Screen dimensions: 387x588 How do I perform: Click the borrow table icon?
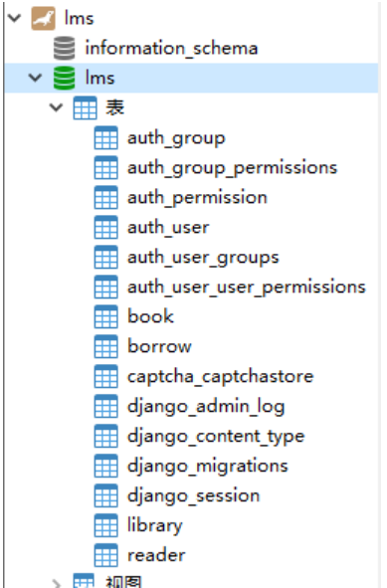coord(105,346)
